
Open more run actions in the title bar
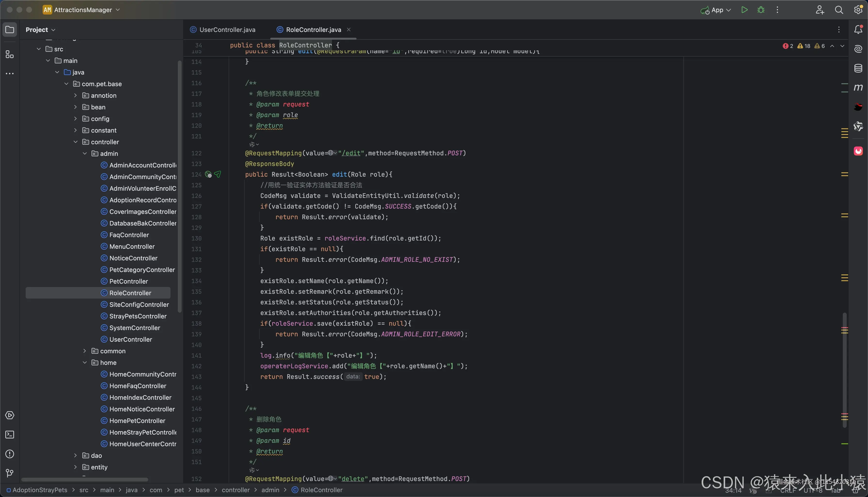pyautogui.click(x=777, y=10)
